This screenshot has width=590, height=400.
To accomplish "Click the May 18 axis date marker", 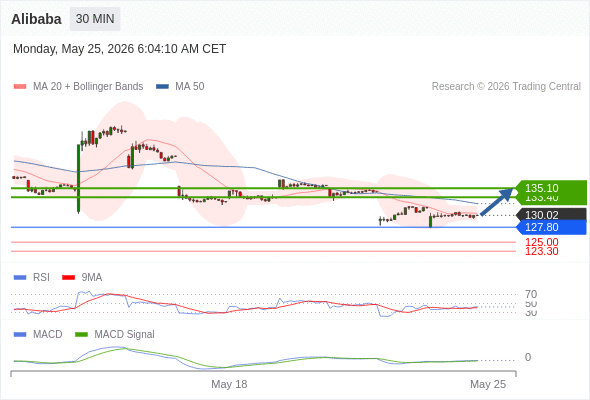I will [x=229, y=384].
